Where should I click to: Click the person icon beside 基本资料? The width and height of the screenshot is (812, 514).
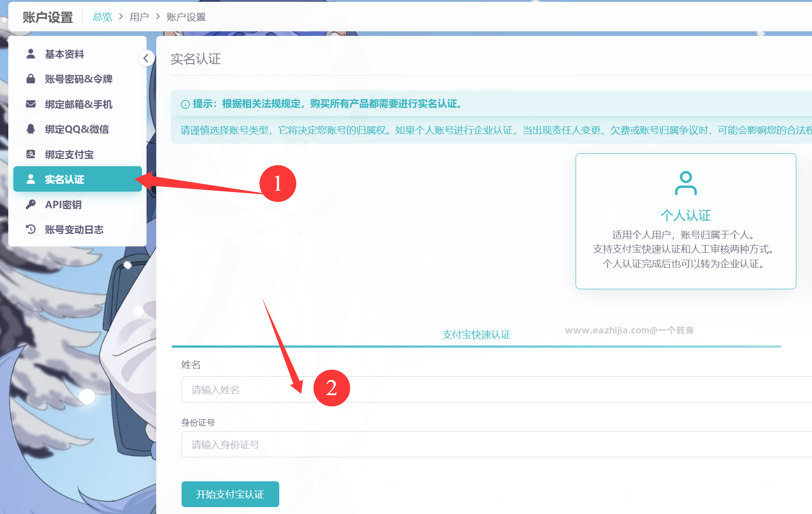tap(31, 54)
